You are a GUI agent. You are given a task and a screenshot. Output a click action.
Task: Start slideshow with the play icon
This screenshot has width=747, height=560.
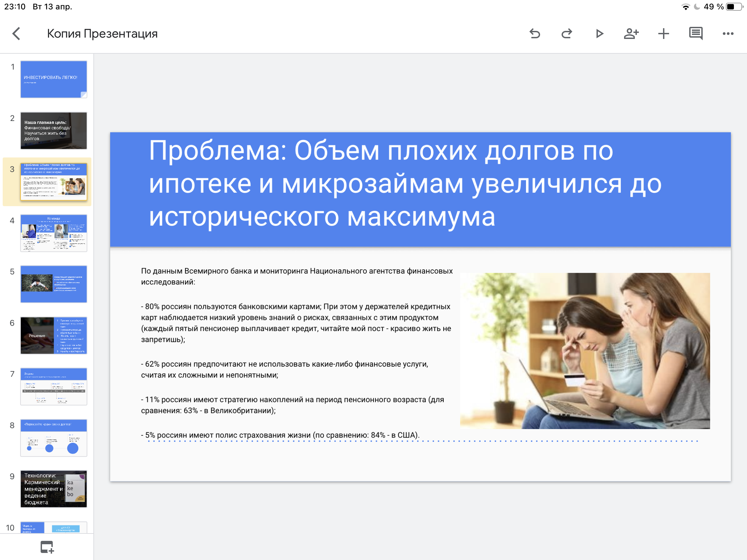[x=599, y=34]
